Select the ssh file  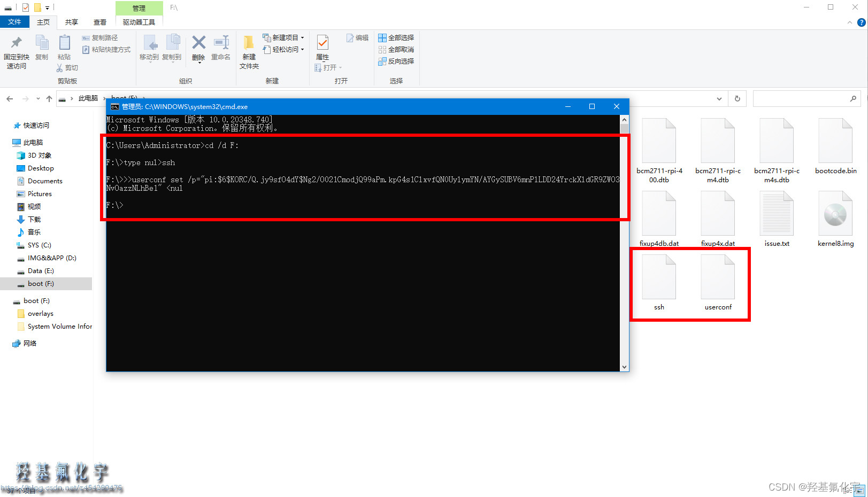click(659, 283)
